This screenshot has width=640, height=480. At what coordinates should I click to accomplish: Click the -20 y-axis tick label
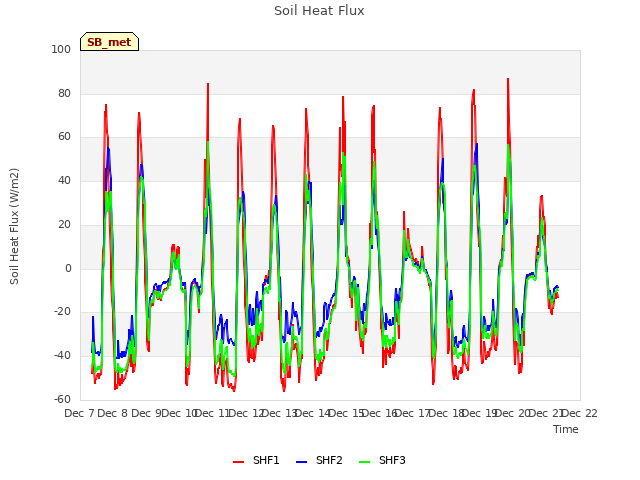click(x=62, y=312)
